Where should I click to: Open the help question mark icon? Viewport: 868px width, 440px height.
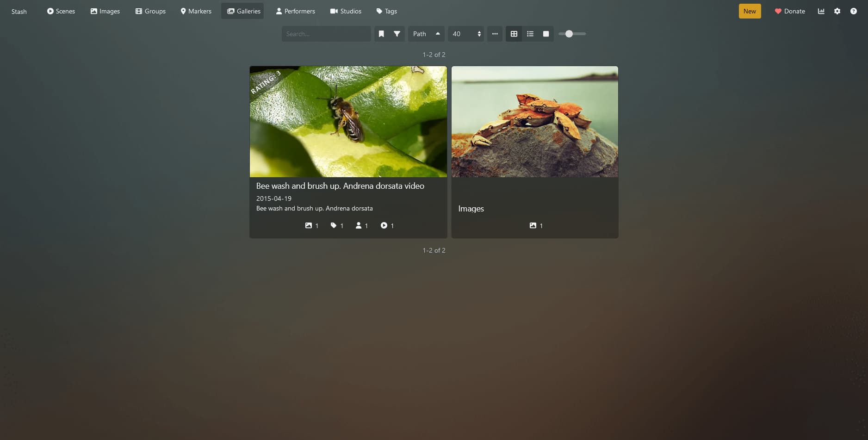click(x=854, y=11)
